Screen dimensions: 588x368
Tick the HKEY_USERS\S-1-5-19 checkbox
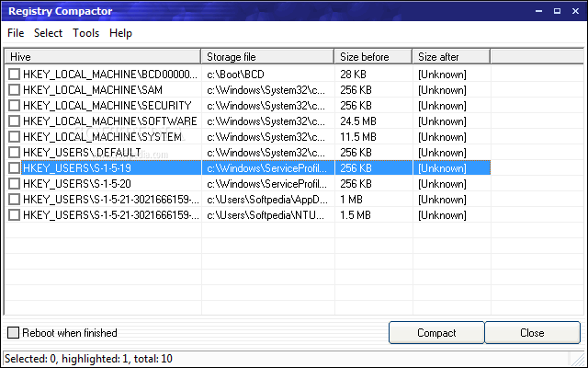pos(15,167)
